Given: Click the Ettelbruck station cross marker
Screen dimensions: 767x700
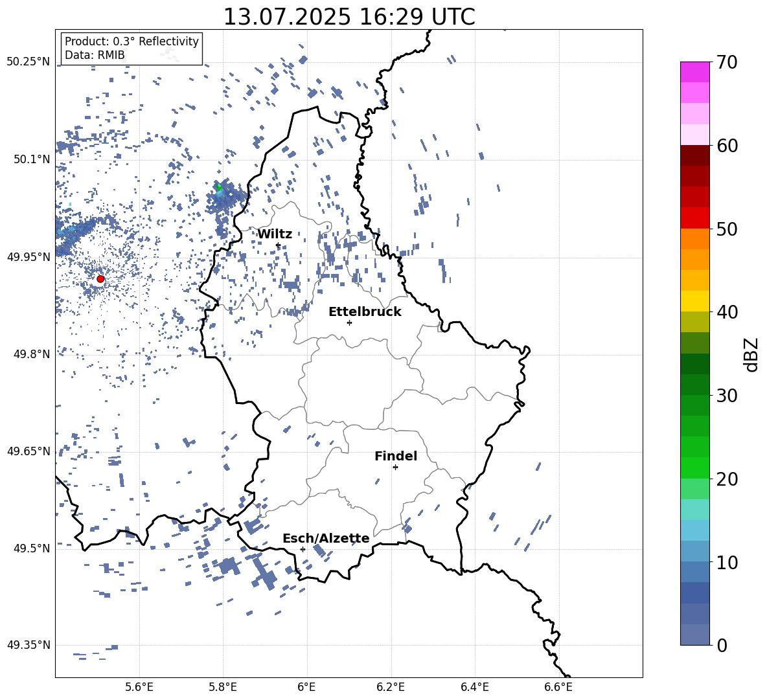Looking at the screenshot, I should tap(349, 322).
